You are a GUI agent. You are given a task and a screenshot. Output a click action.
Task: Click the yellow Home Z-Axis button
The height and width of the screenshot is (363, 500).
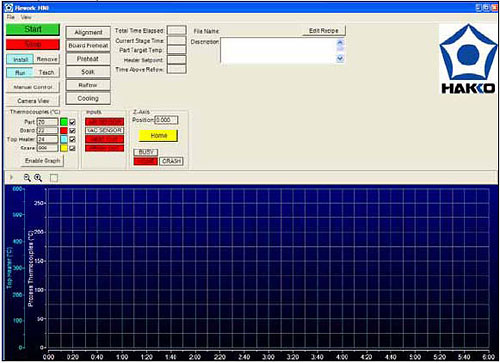[x=158, y=136]
